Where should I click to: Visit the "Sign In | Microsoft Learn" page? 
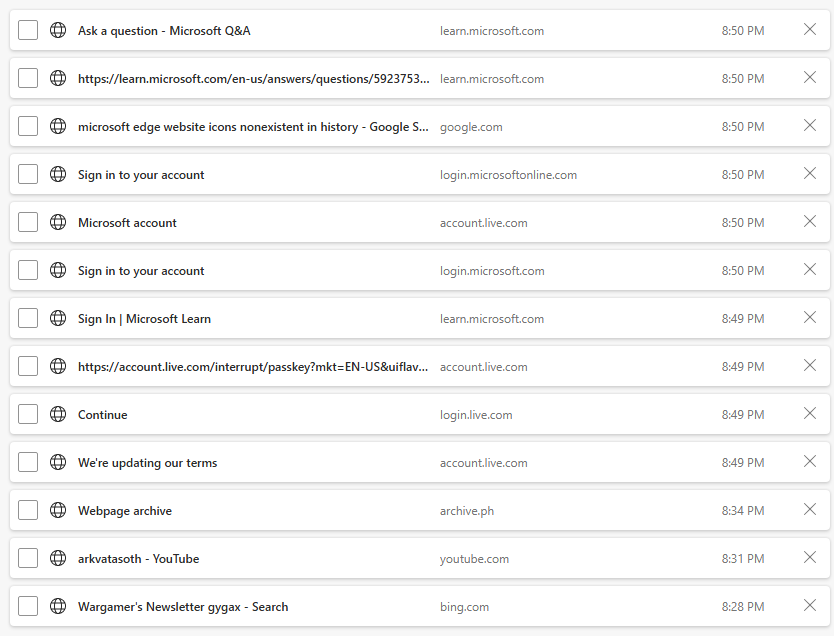[144, 319]
